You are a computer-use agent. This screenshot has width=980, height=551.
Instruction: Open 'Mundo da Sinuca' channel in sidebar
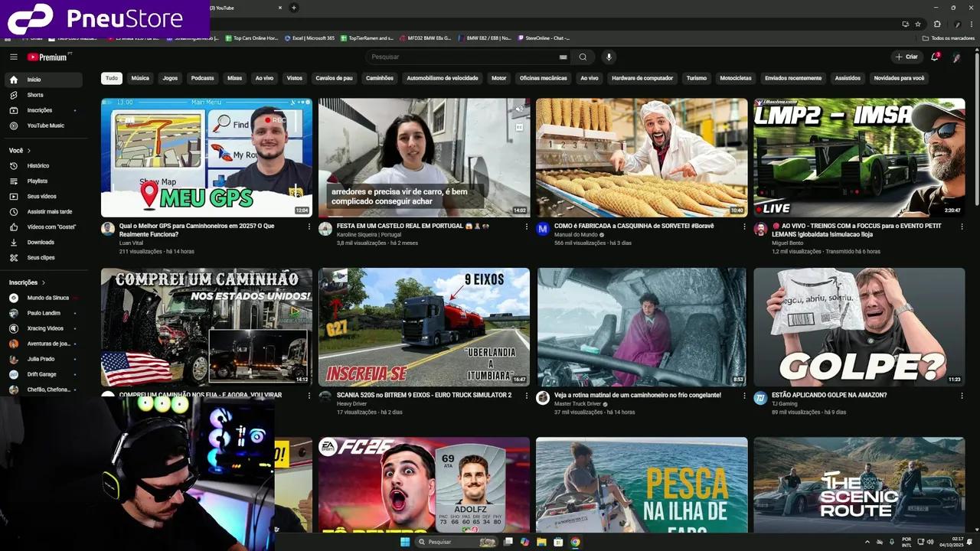click(48, 298)
